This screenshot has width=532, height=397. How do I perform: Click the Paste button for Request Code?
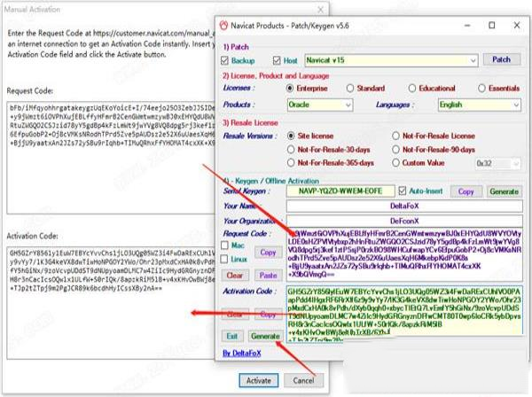pyautogui.click(x=268, y=276)
